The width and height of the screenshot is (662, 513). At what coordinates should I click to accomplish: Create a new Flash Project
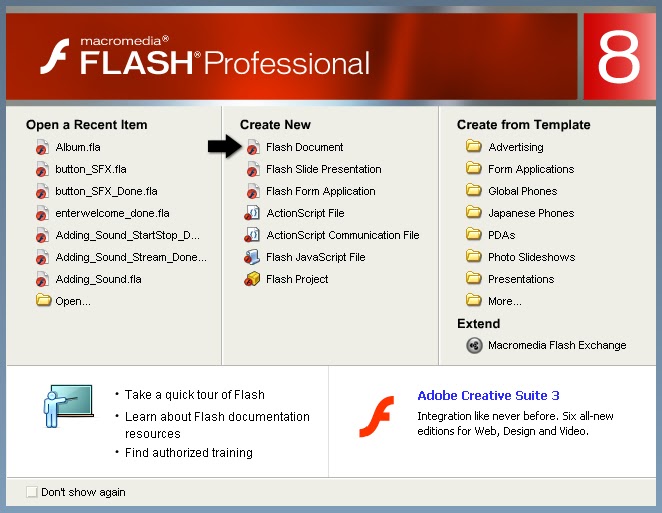coord(297,279)
